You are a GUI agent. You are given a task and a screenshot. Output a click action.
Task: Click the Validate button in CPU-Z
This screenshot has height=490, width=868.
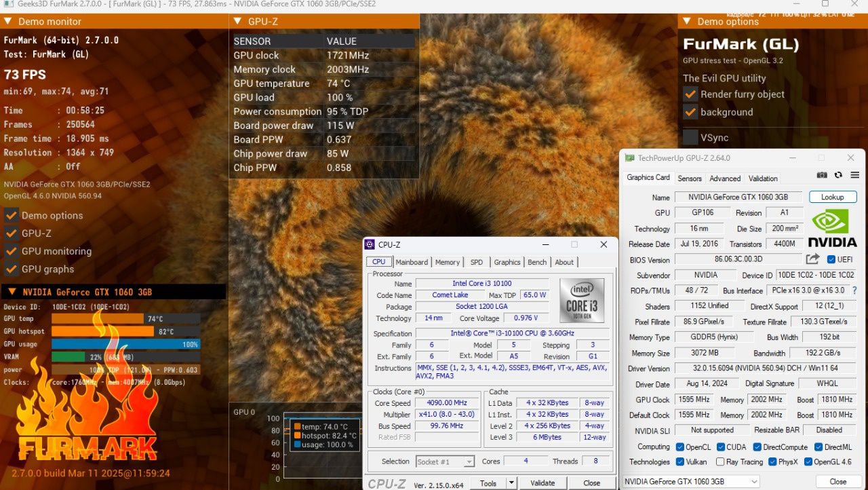tap(542, 483)
